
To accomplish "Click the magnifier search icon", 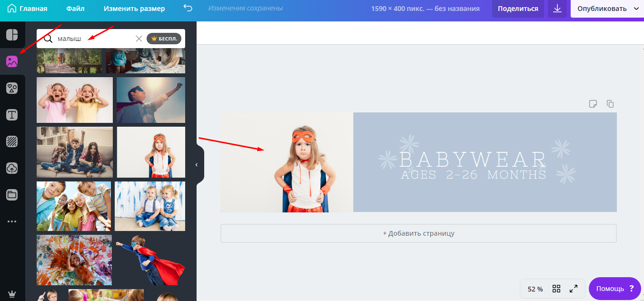I will pyautogui.click(x=48, y=39).
